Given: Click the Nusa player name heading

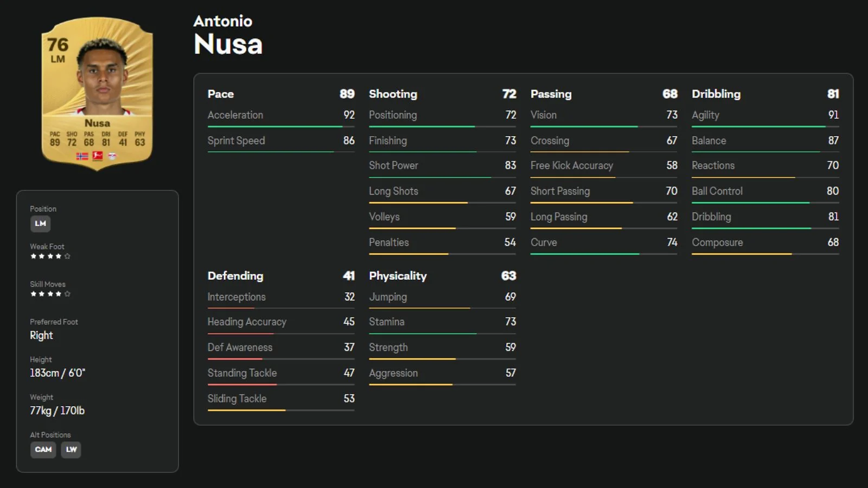Looking at the screenshot, I should [228, 44].
